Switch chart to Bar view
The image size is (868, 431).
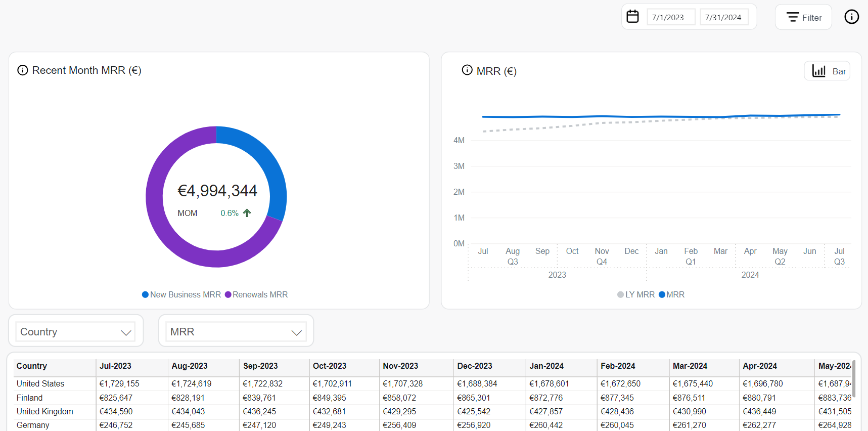[x=827, y=71]
